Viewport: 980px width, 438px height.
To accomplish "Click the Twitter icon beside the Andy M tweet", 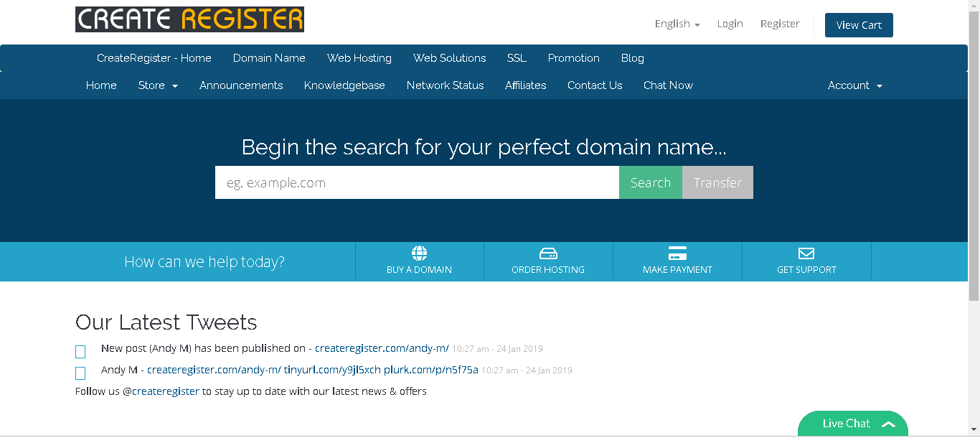I will point(80,373).
